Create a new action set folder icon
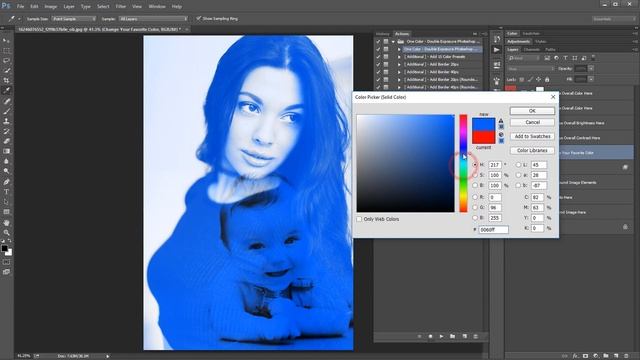Screen dimensions: 640x360 click(x=453, y=336)
